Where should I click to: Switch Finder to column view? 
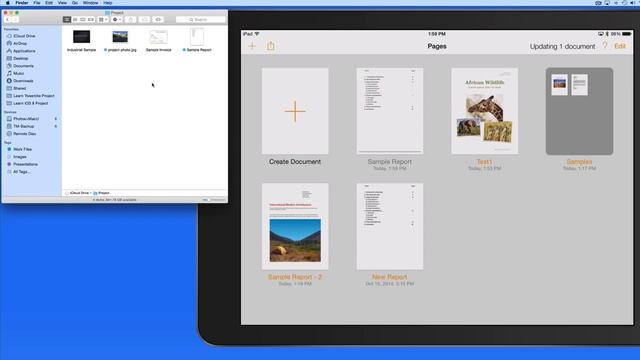pos(83,20)
